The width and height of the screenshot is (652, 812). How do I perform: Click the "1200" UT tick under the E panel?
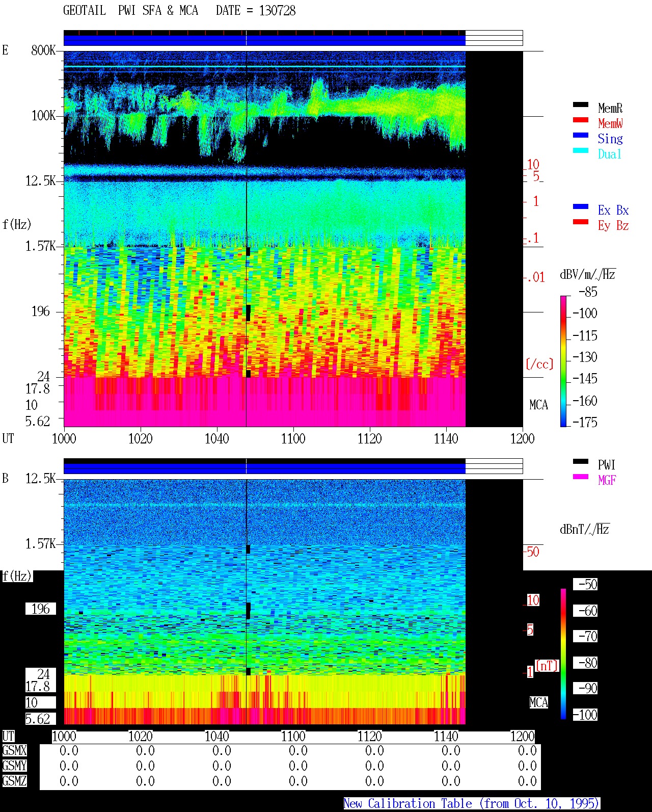523,438
